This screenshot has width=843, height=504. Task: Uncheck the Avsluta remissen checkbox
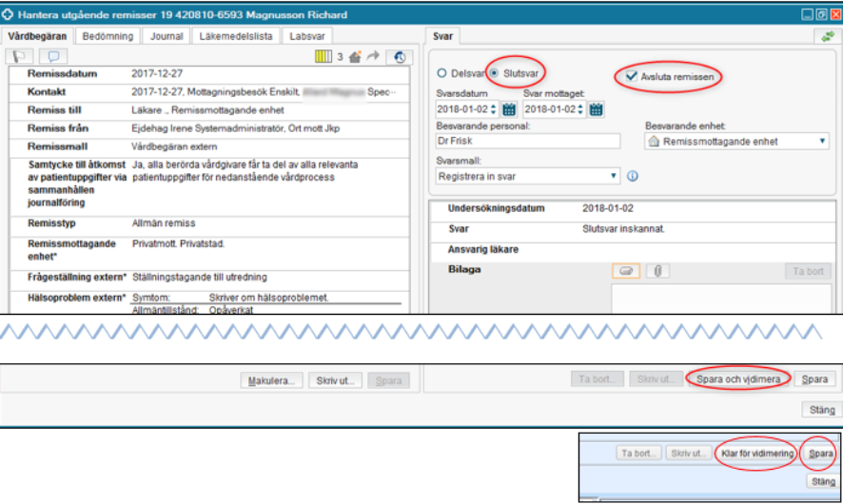(632, 75)
